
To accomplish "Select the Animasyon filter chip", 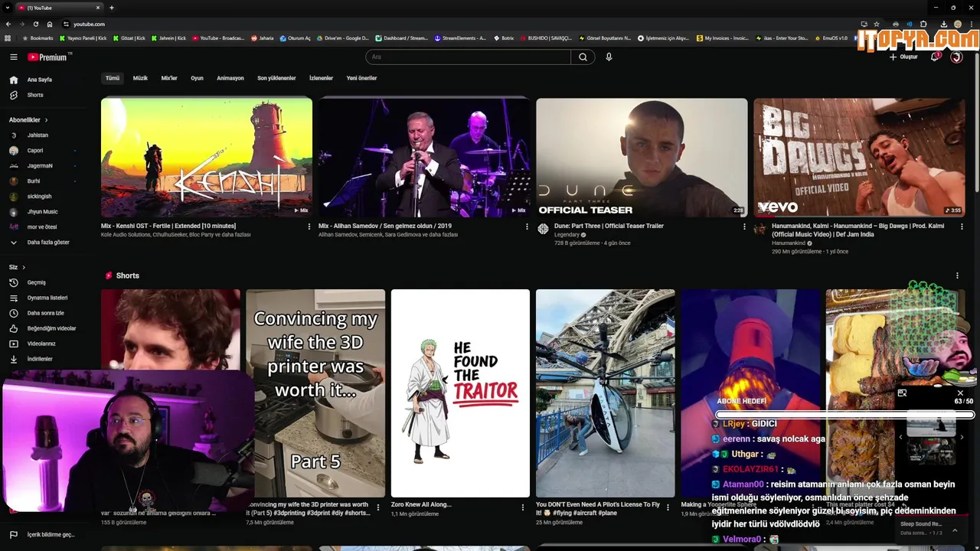I will click(x=230, y=78).
